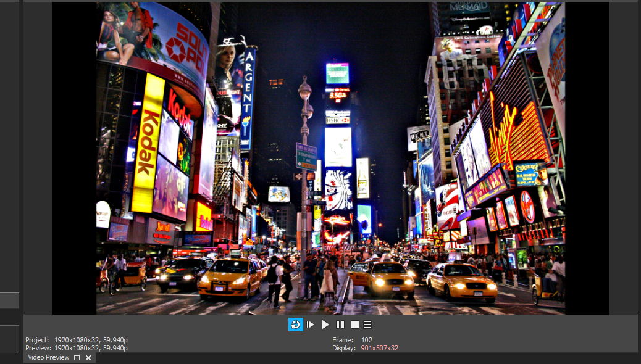
Task: Toggle loop playback button
Action: pyautogui.click(x=296, y=325)
